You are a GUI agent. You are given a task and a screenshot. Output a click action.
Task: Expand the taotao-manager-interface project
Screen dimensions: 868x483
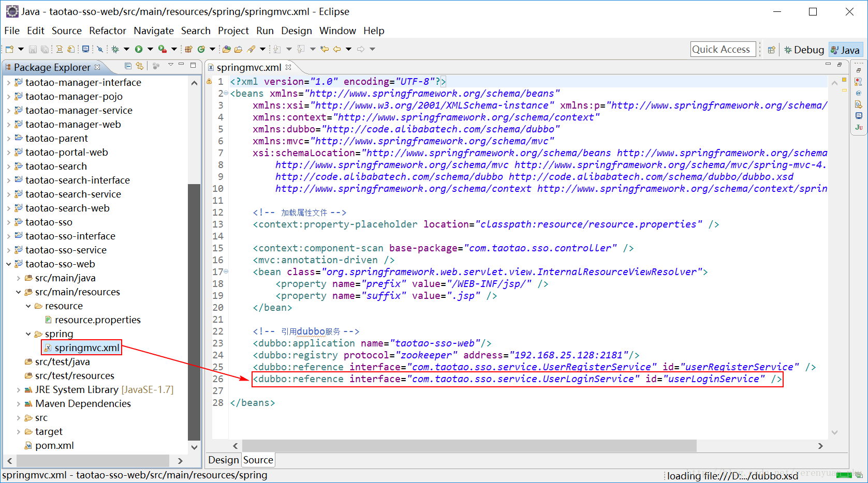coord(8,82)
